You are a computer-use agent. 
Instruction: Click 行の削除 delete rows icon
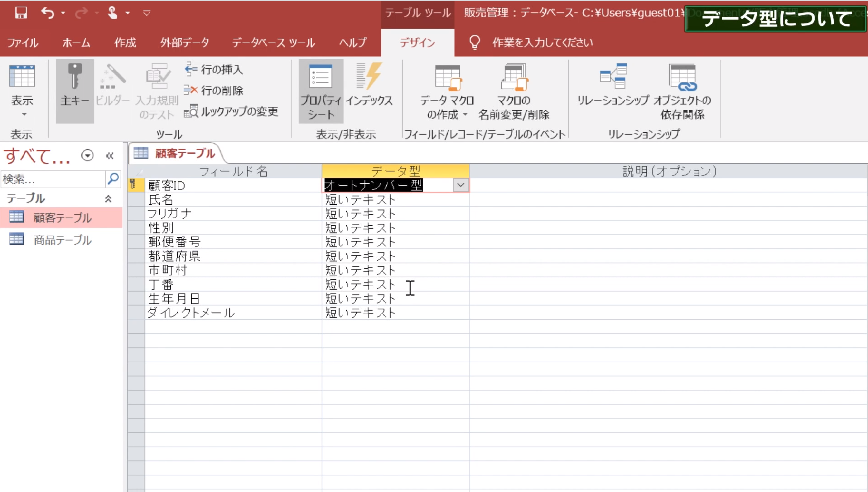click(191, 90)
